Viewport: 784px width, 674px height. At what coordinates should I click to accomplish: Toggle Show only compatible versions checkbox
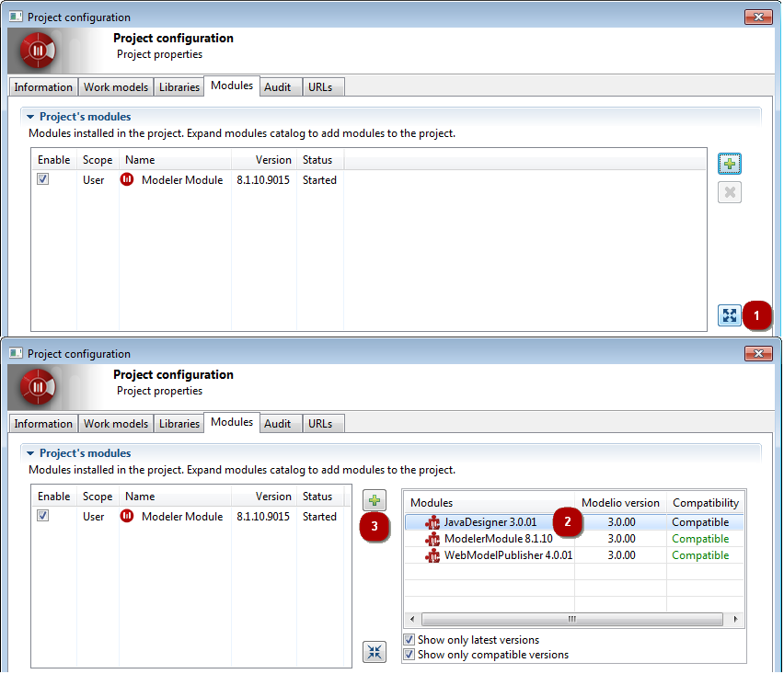pos(409,655)
